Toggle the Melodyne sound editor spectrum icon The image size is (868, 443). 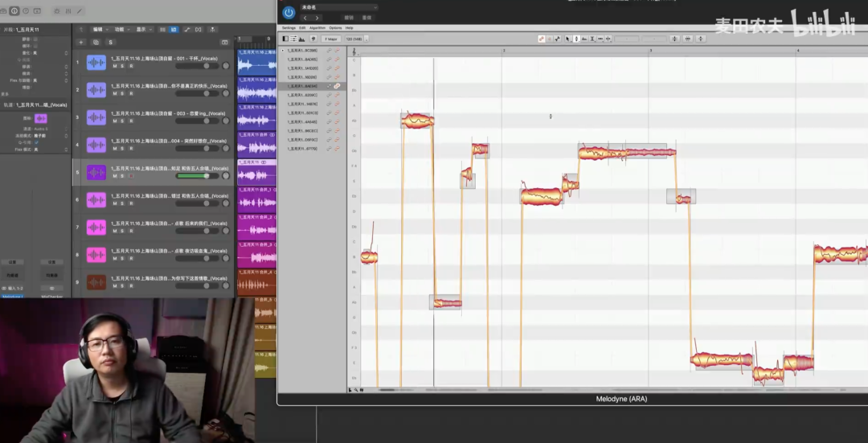(301, 39)
